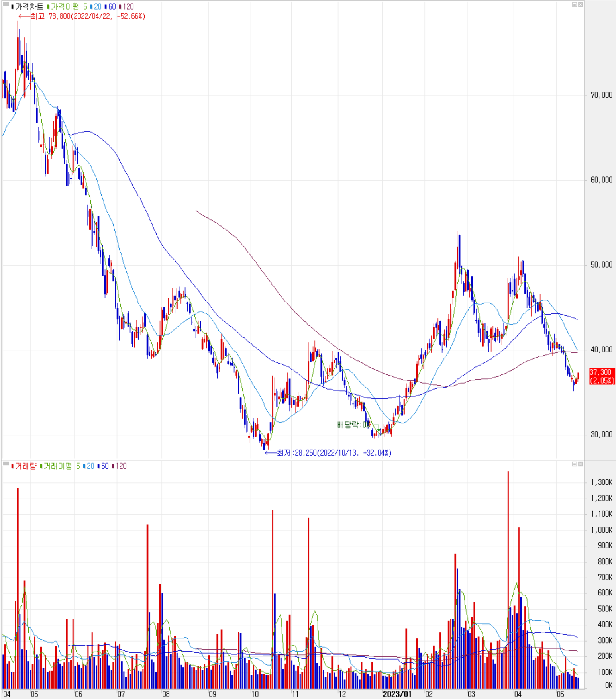This screenshot has width=616, height=699.
Task: Close the price chart pane
Action: [x=581, y=4]
